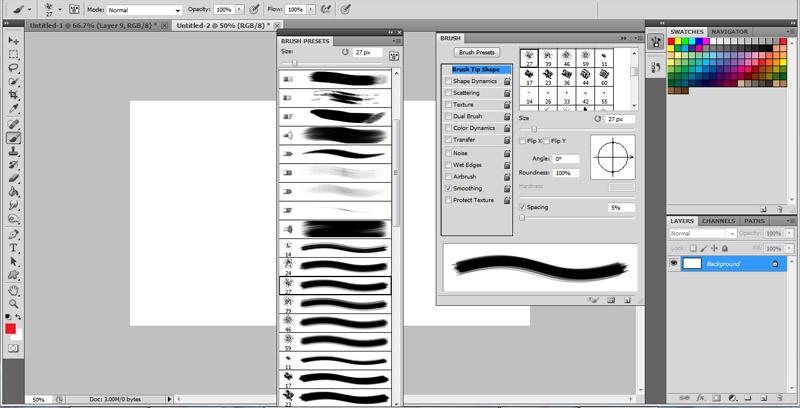
Task: Select the Zoom tool
Action: click(x=14, y=304)
